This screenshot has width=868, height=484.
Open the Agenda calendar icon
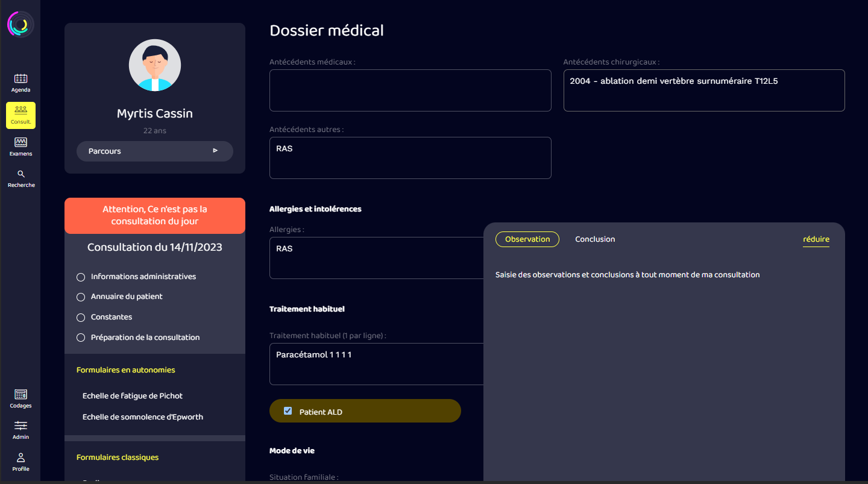[20, 78]
